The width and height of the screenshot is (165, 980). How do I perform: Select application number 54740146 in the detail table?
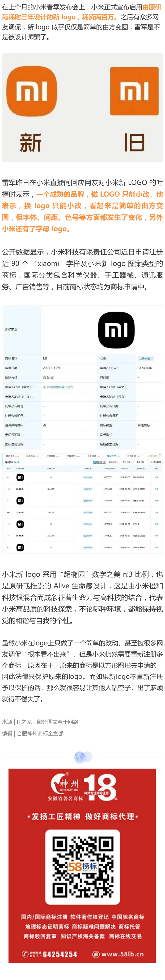tap(145, 368)
